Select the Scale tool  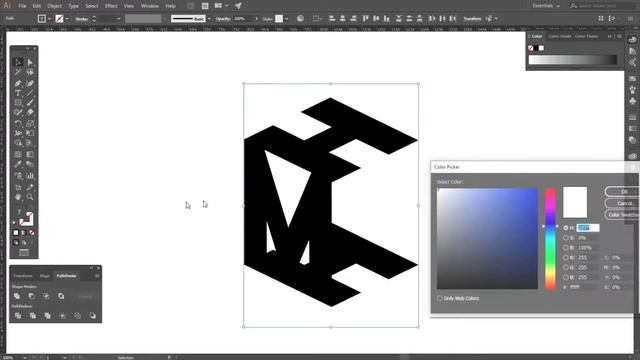pos(30,123)
